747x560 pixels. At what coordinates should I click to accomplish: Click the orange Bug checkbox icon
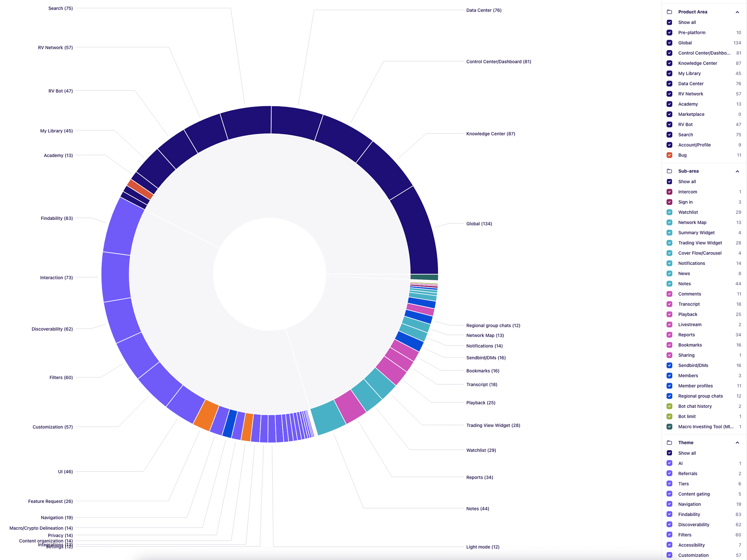coord(669,155)
